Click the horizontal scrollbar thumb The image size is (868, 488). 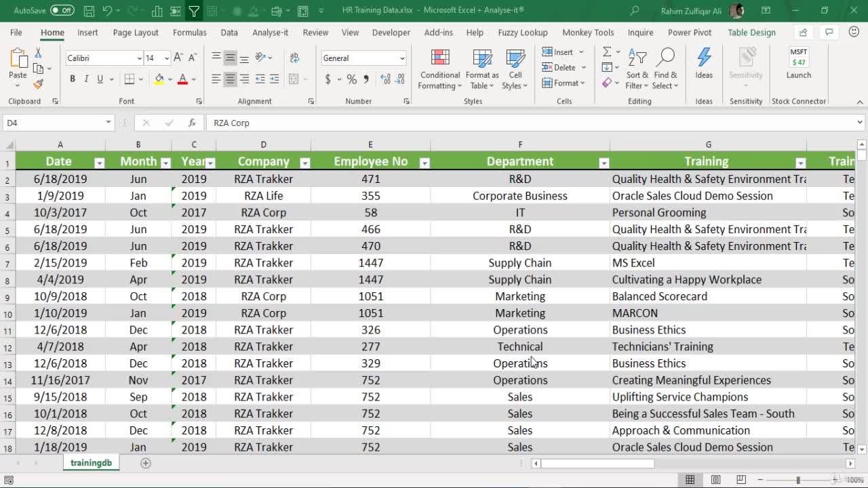597,464
